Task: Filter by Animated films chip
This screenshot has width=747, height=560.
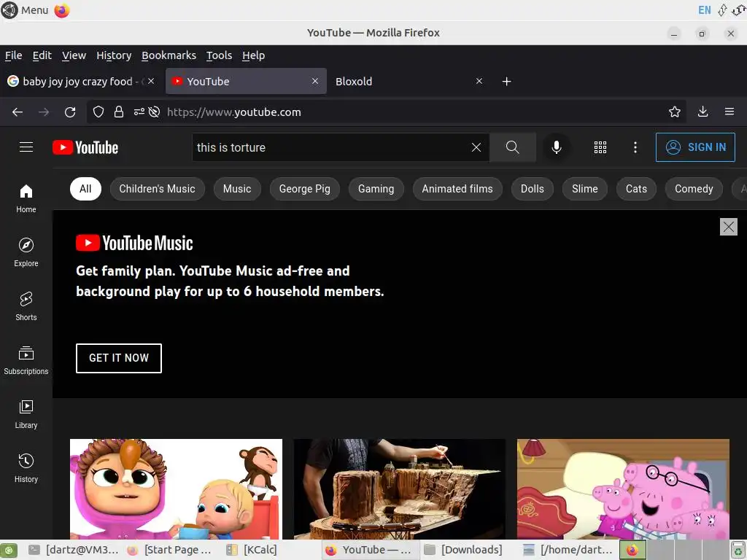Action: [x=457, y=189]
